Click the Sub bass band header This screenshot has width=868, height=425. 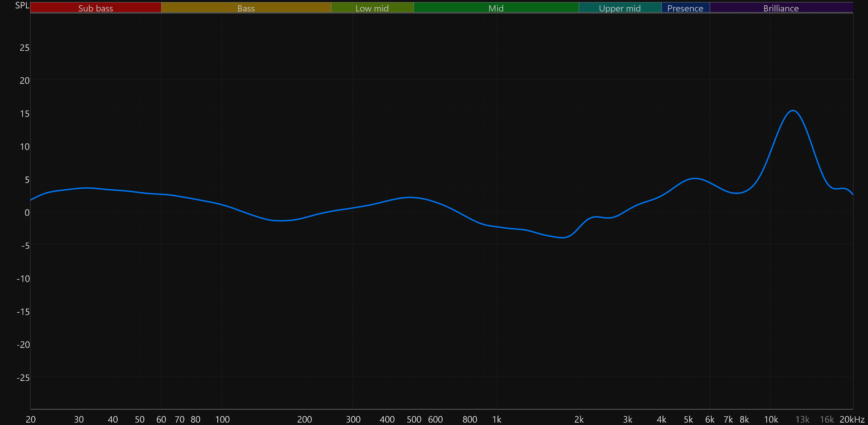(95, 8)
